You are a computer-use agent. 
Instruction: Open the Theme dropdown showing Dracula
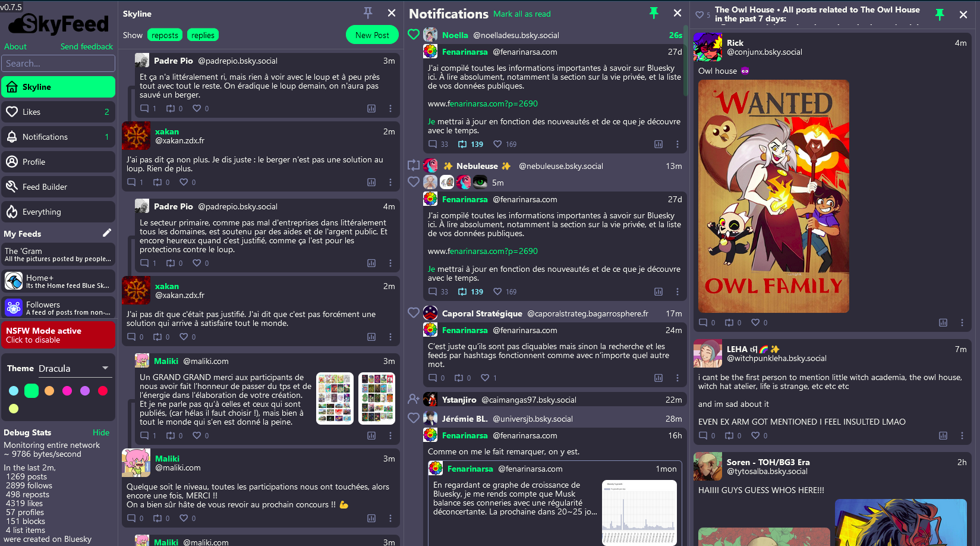(x=74, y=368)
